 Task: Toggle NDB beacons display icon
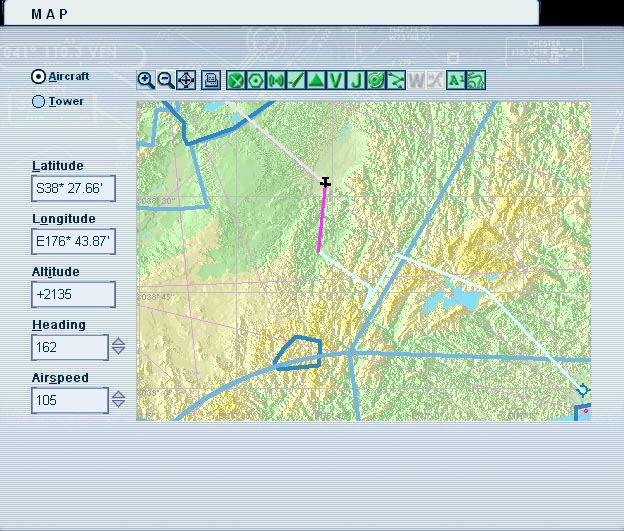point(276,81)
